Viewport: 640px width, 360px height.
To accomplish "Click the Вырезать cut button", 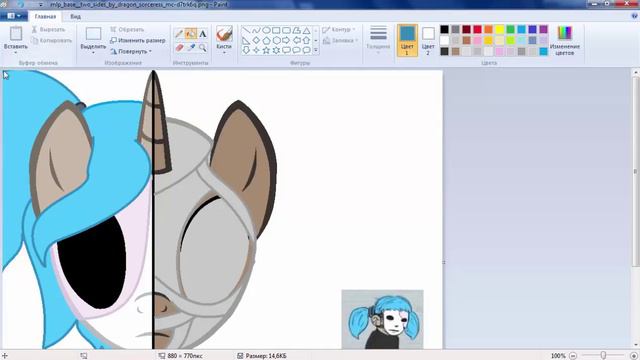I will click(x=48, y=29).
